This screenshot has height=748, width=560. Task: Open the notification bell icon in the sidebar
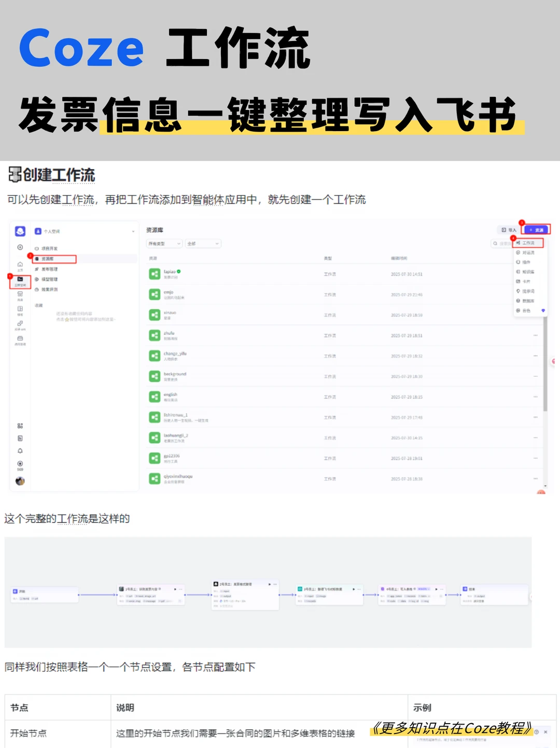(x=20, y=451)
